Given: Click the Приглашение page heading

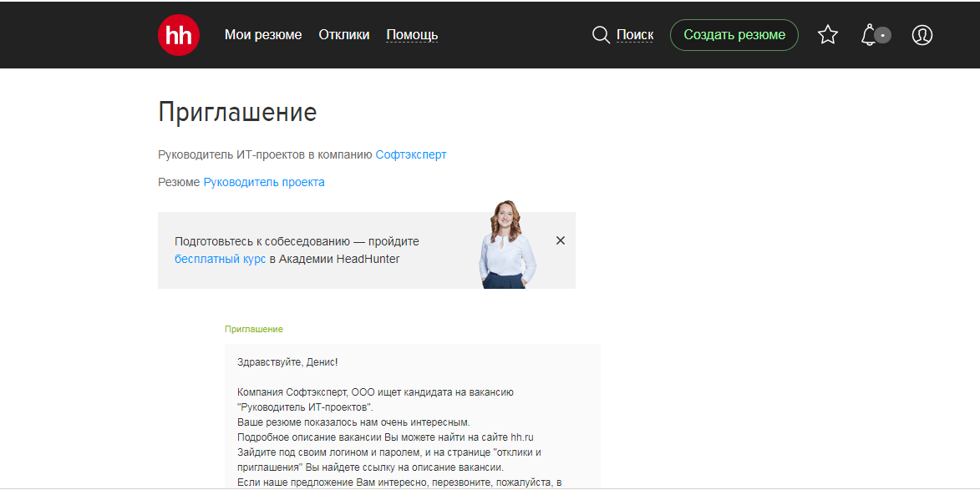Looking at the screenshot, I should point(237,113).
